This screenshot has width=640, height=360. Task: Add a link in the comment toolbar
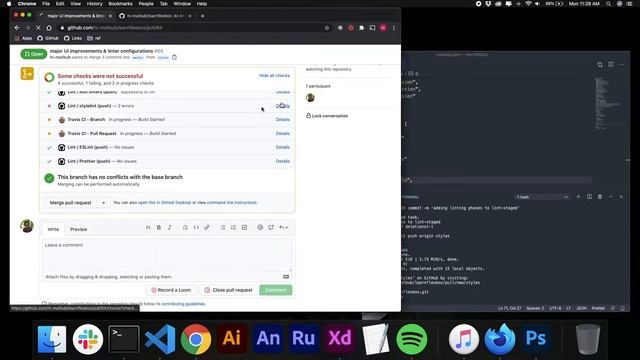[x=207, y=227]
